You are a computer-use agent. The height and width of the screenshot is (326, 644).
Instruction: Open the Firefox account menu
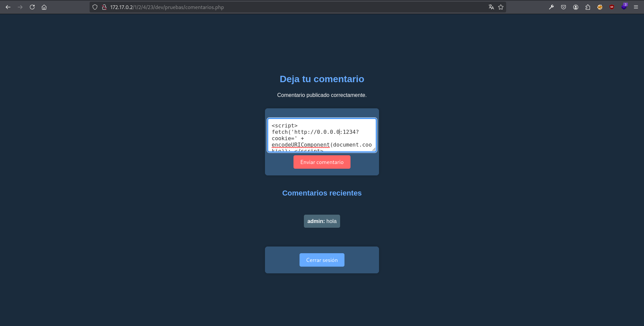(576, 7)
